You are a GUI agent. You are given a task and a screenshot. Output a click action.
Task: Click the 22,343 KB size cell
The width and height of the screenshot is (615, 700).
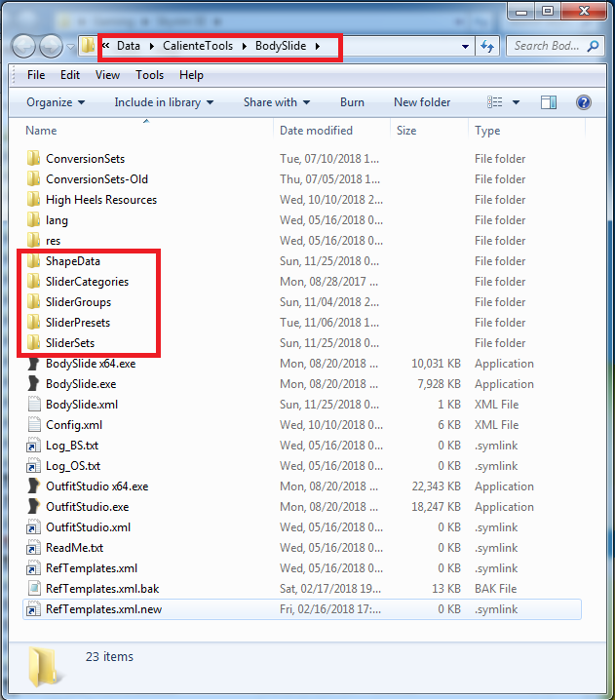tap(436, 486)
